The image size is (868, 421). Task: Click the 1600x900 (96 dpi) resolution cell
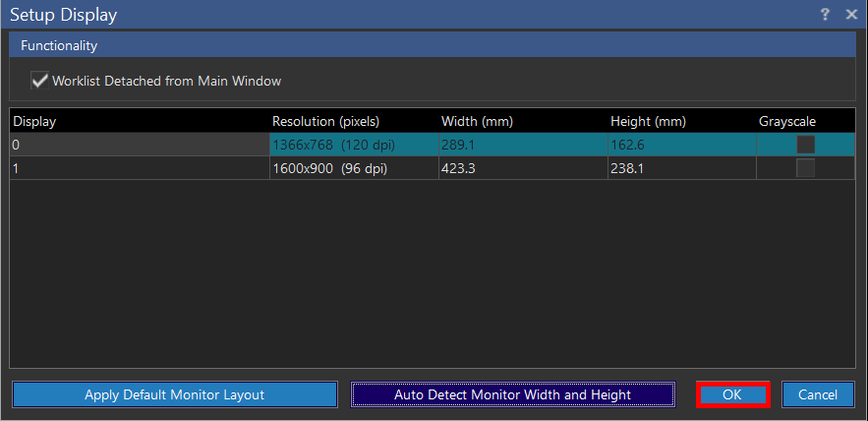tap(353, 168)
